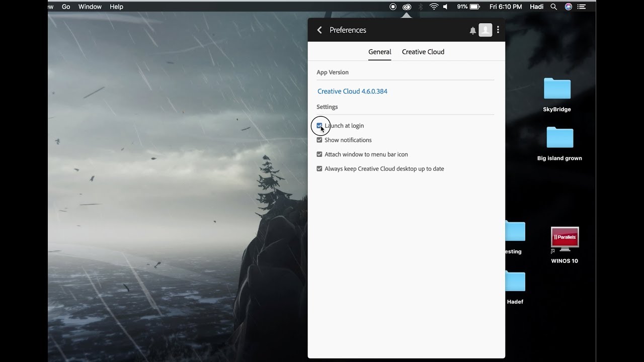The image size is (644, 362).
Task: Click the battery status icon
Action: pyautogui.click(x=475, y=7)
